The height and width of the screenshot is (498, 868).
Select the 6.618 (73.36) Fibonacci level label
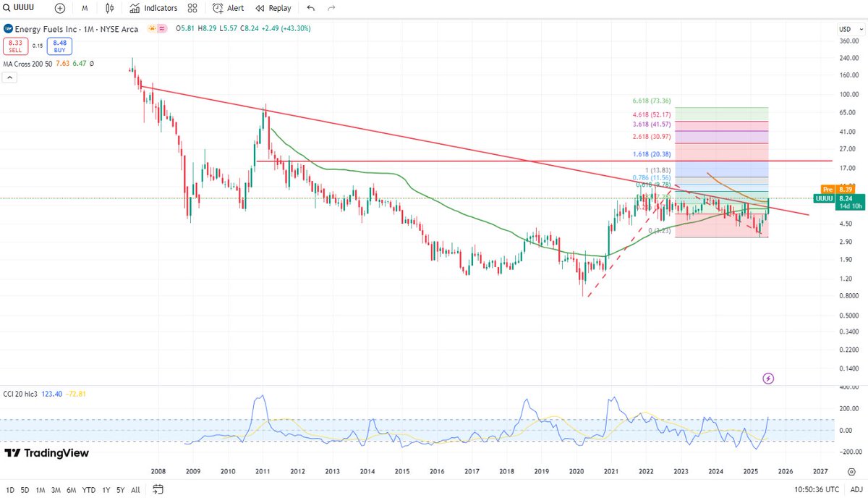[652, 101]
